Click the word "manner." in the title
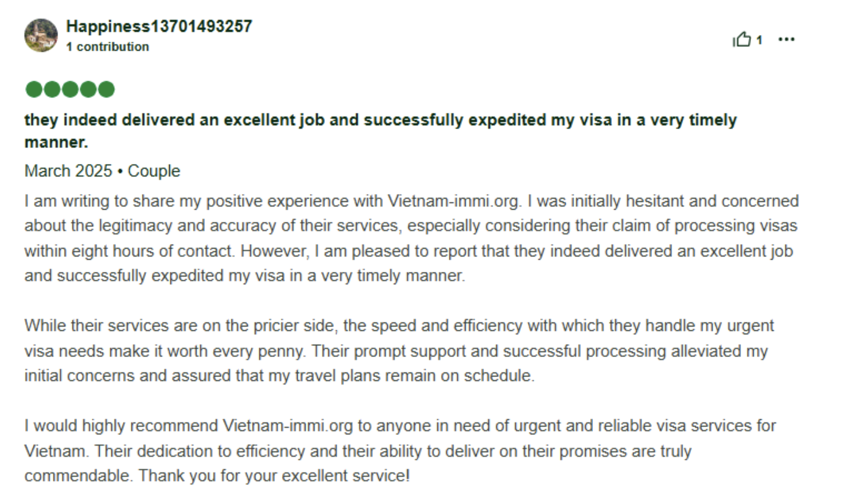The image size is (864, 504). (x=56, y=143)
